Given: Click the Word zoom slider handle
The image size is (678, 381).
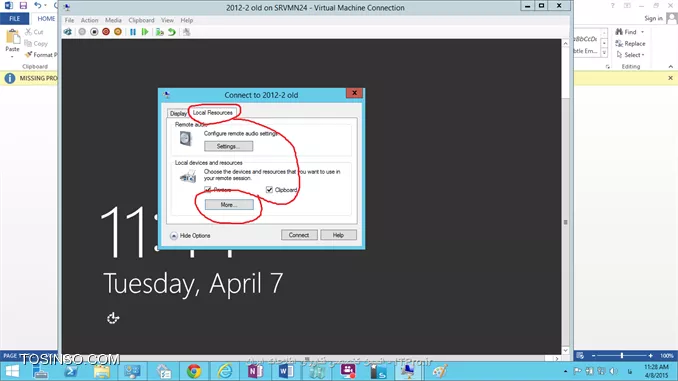Looking at the screenshot, I should click(x=622, y=355).
